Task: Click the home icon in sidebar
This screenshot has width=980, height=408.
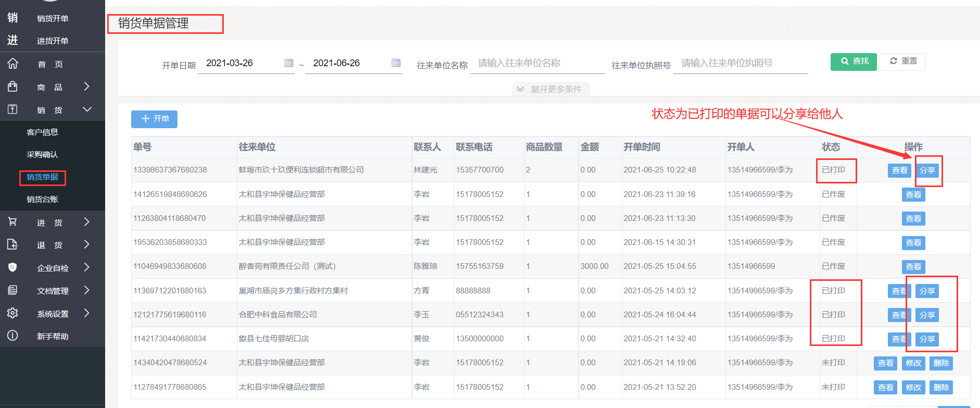Action: tap(13, 64)
